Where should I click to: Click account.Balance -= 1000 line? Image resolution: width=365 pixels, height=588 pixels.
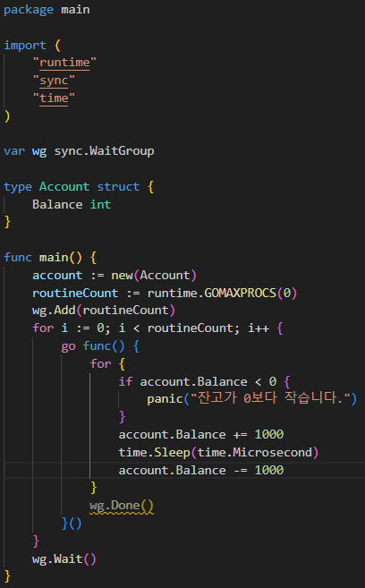point(201,470)
